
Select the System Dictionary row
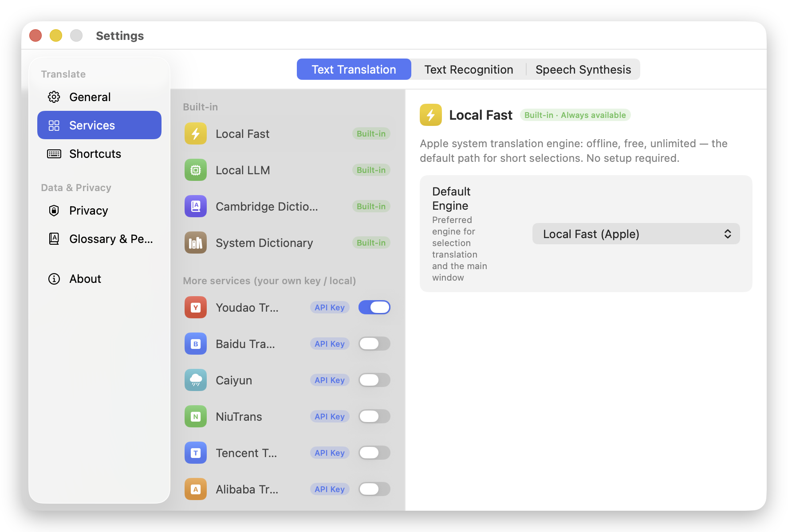[288, 243]
